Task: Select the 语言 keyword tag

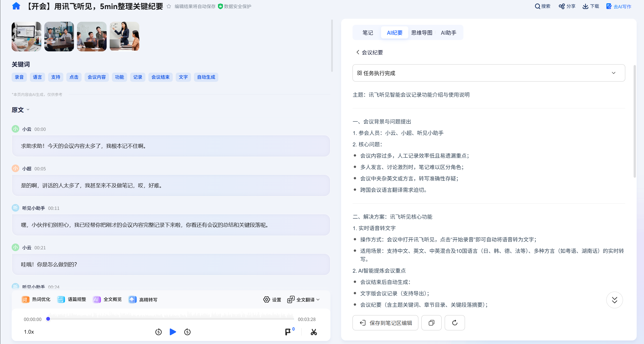Action: coord(37,77)
